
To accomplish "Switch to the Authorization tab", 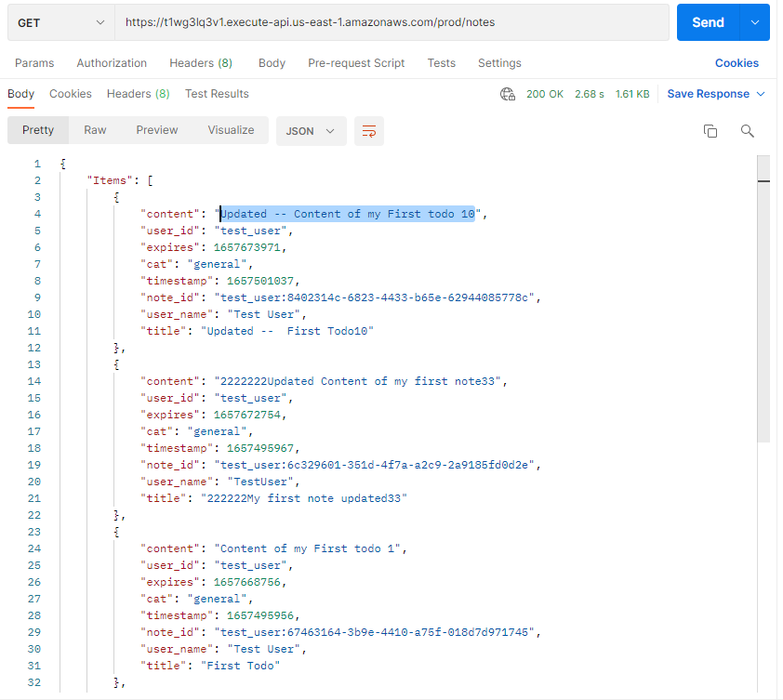I will [x=112, y=63].
